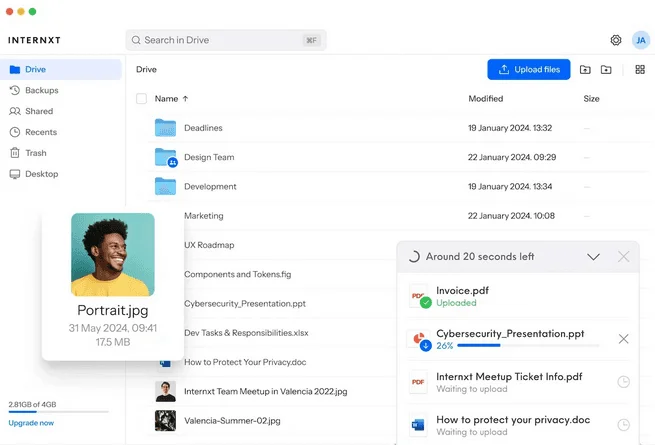The image size is (655, 445).
Task: Click the Around 20 seconds left label
Action: pos(480,257)
